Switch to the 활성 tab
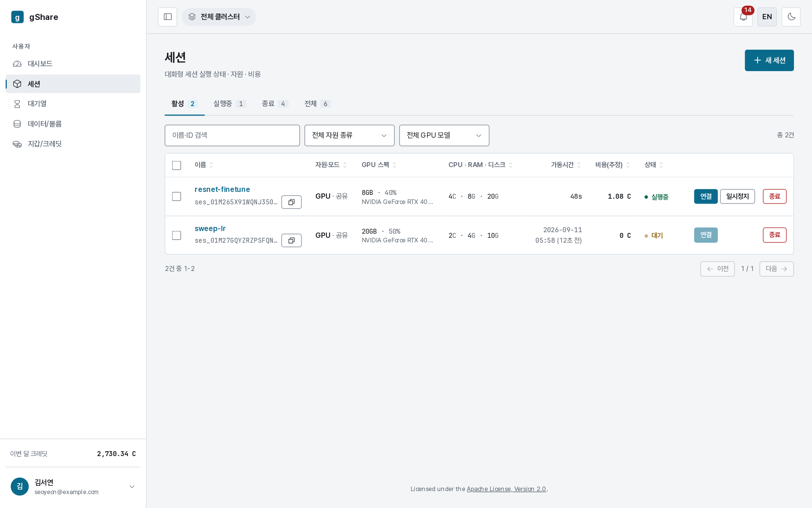Image resolution: width=812 pixels, height=508 pixels. [184, 104]
